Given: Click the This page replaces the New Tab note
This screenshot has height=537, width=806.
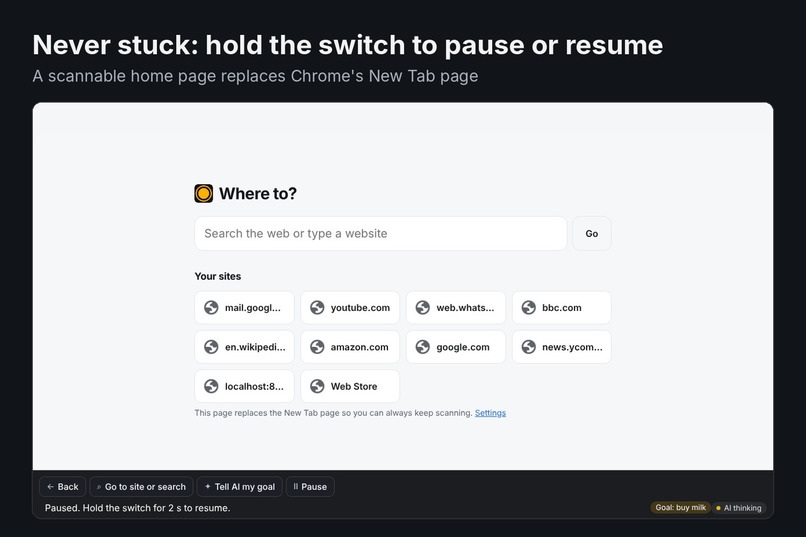Looking at the screenshot, I should [334, 413].
